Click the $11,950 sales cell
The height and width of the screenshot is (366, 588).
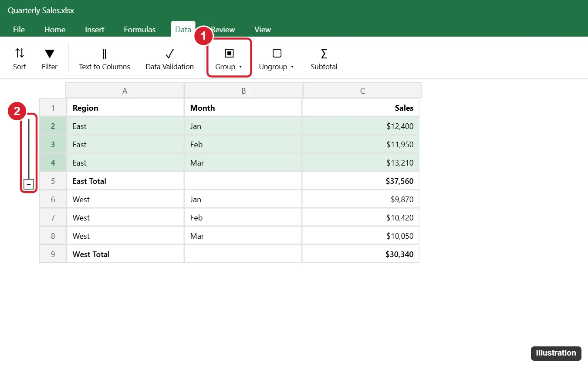[x=361, y=144]
